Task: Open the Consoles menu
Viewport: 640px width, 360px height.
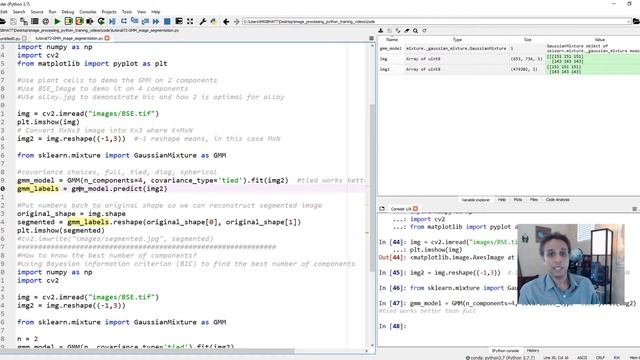Action: (x=88, y=12)
